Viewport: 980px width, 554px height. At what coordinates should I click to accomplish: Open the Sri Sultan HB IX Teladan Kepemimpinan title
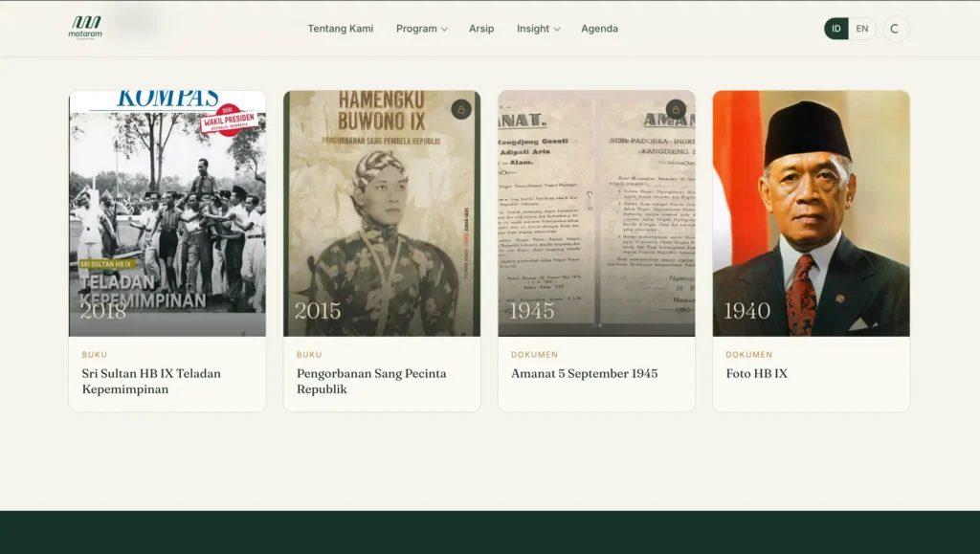pos(151,381)
